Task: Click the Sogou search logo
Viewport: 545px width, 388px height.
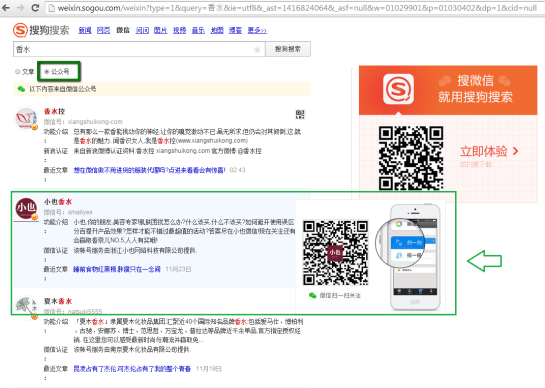Action: (x=41, y=30)
